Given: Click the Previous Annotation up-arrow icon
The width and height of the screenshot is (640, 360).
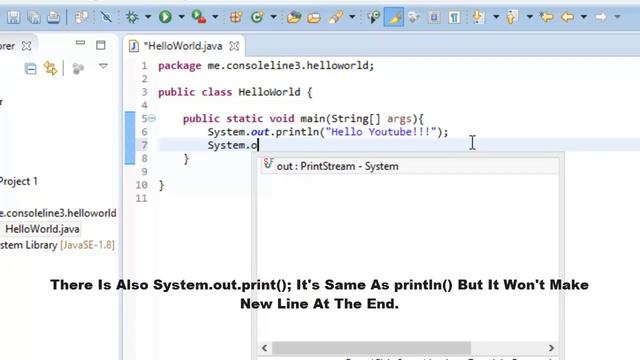Looking at the screenshot, I should pyautogui.click(x=512, y=17).
